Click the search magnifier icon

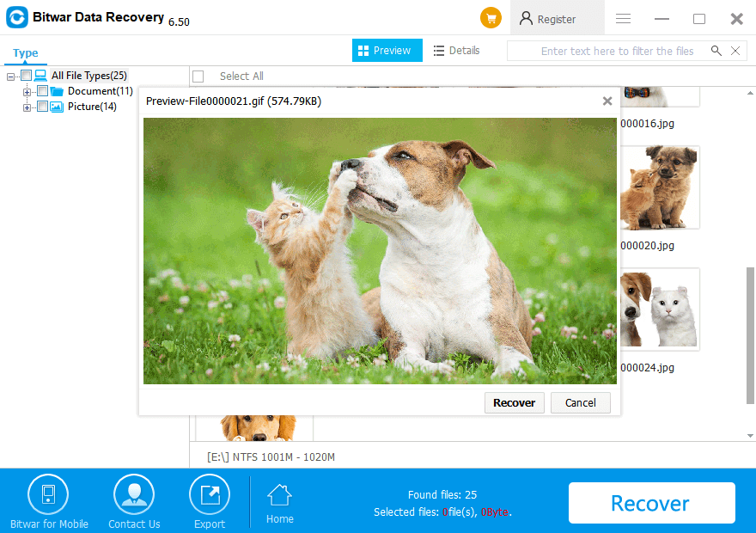click(716, 51)
